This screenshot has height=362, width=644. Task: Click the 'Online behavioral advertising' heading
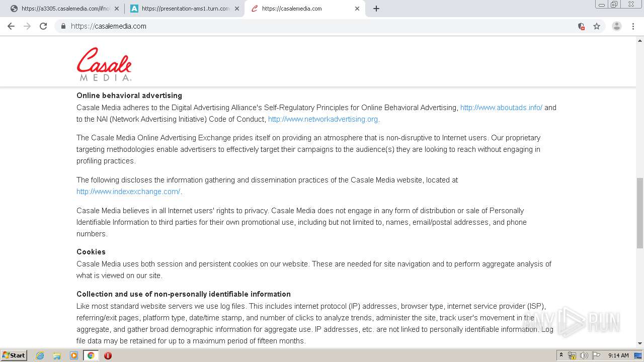pyautogui.click(x=129, y=96)
